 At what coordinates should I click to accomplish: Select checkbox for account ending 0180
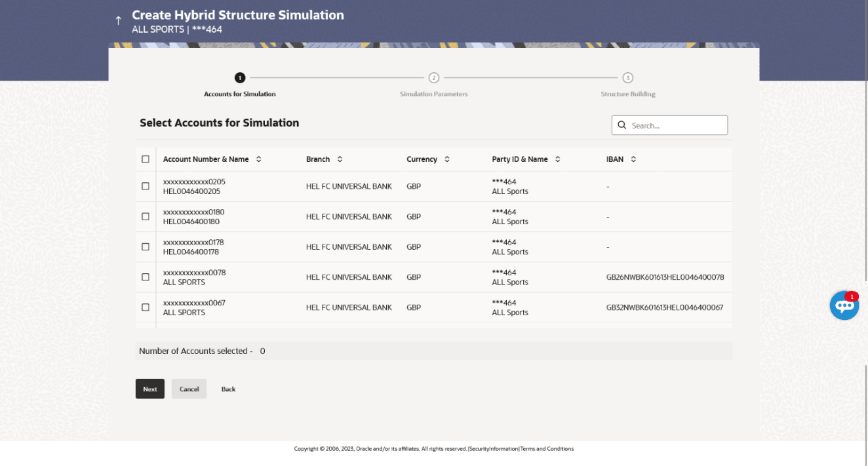[146, 216]
